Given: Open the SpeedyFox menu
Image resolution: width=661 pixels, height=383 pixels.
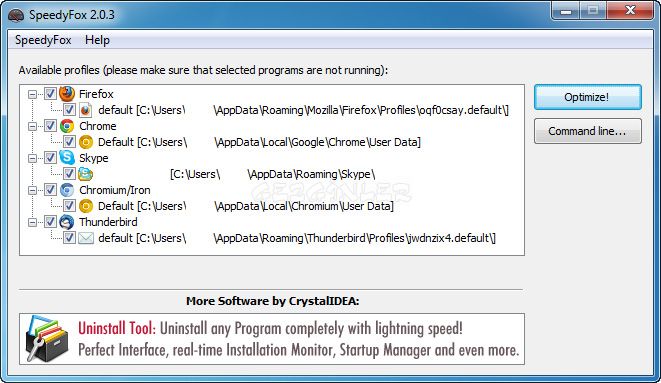Looking at the screenshot, I should click(43, 40).
